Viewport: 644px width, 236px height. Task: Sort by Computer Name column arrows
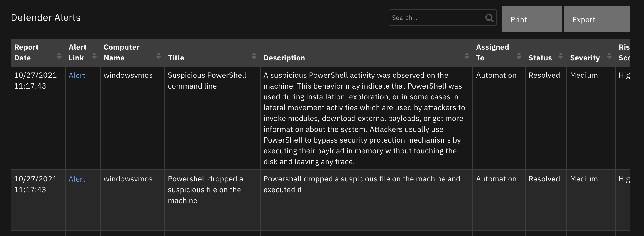(158, 56)
